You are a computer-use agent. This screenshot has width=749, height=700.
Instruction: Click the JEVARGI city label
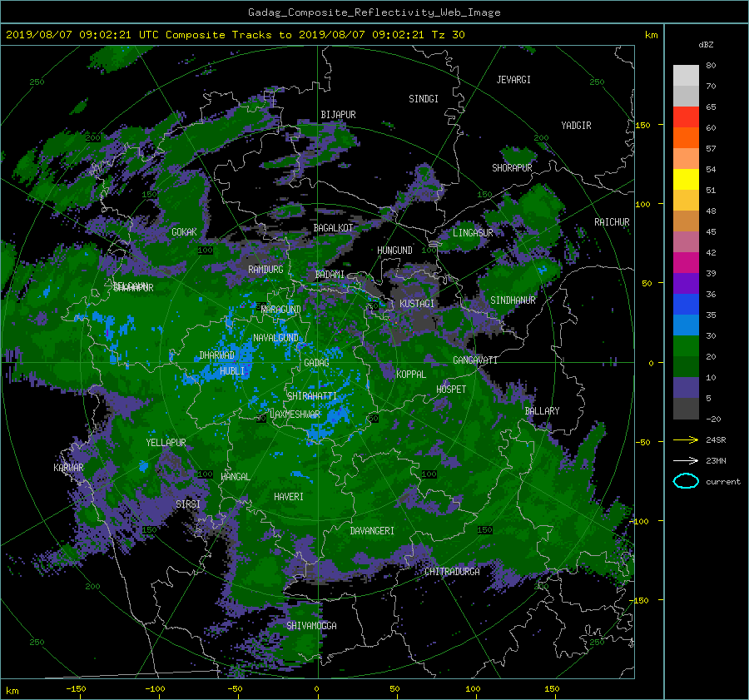pos(513,79)
